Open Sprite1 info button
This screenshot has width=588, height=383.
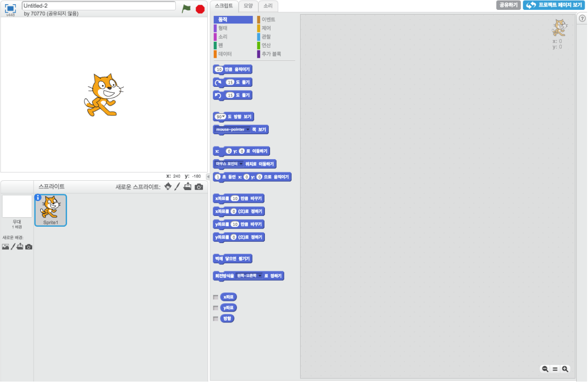coord(38,198)
